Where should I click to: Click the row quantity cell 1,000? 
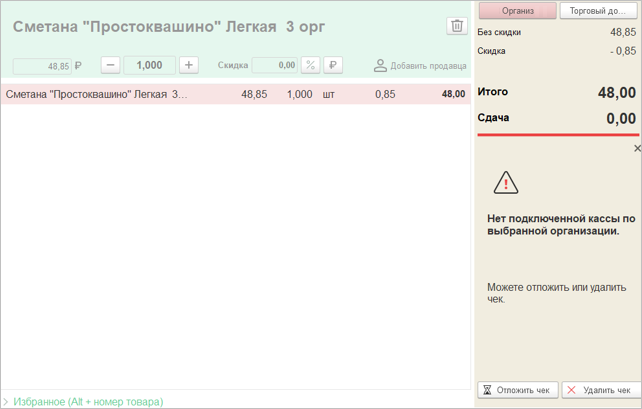tap(299, 94)
